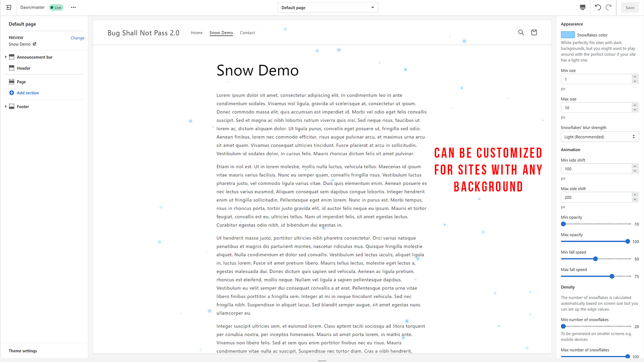Click Contact in the store navigation
This screenshot has height=362, width=644.
pos(248,33)
